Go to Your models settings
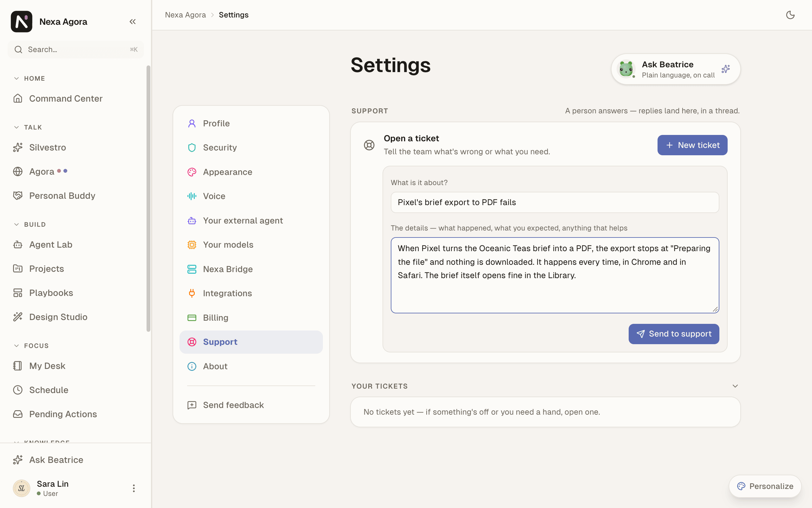This screenshot has height=508, width=812. [x=251, y=244]
